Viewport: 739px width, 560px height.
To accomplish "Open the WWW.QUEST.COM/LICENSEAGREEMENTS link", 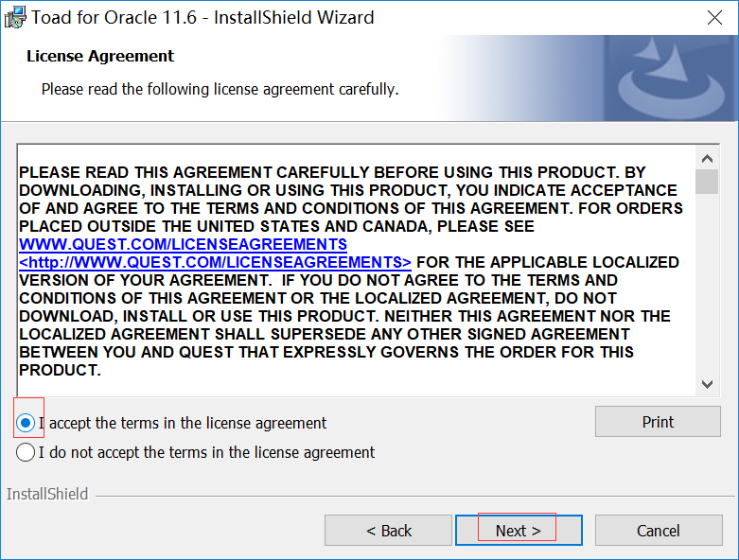I will [x=183, y=244].
